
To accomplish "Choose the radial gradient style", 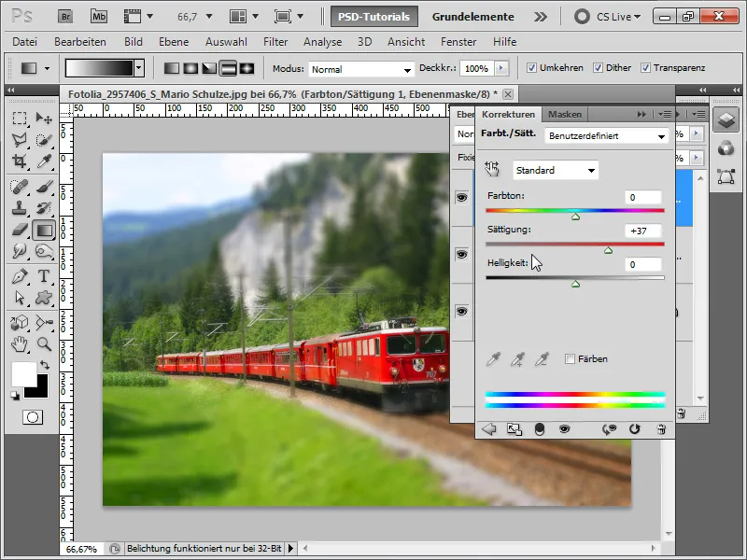I will tap(190, 68).
